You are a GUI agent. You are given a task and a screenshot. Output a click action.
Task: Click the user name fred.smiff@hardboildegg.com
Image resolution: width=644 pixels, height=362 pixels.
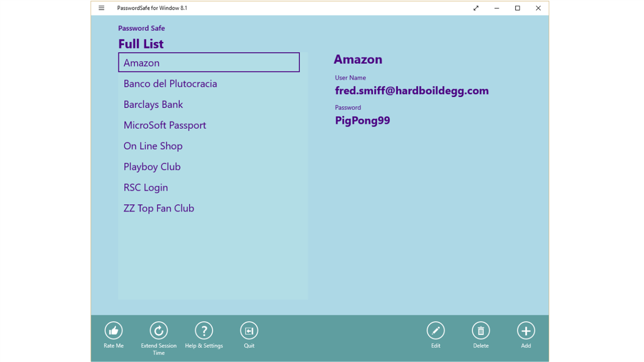point(412,91)
